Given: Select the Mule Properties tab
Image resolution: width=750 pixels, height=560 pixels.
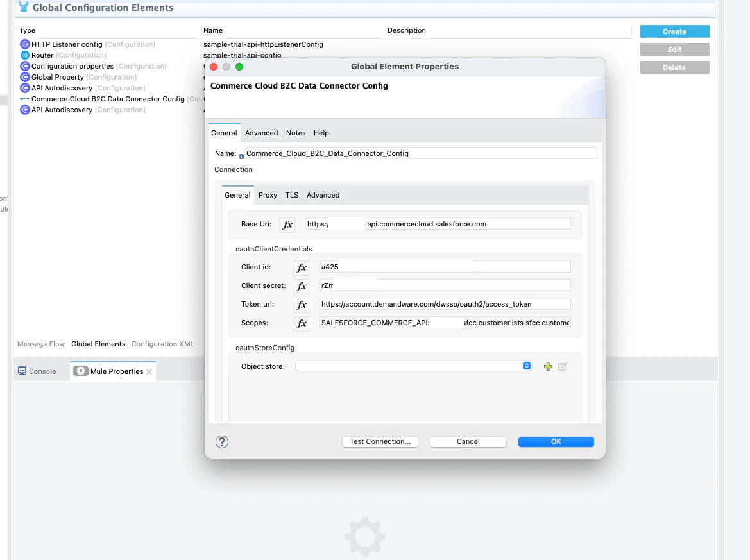Looking at the screenshot, I should pyautogui.click(x=113, y=371).
